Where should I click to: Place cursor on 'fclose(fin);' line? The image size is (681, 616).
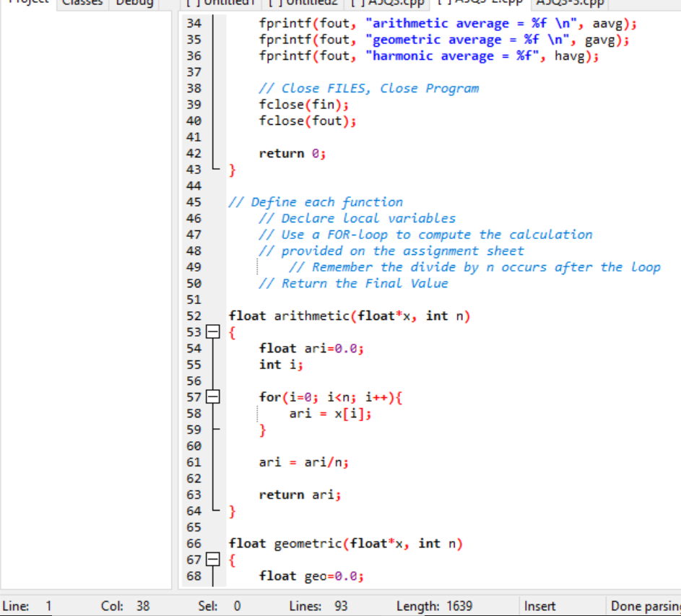pos(303,105)
